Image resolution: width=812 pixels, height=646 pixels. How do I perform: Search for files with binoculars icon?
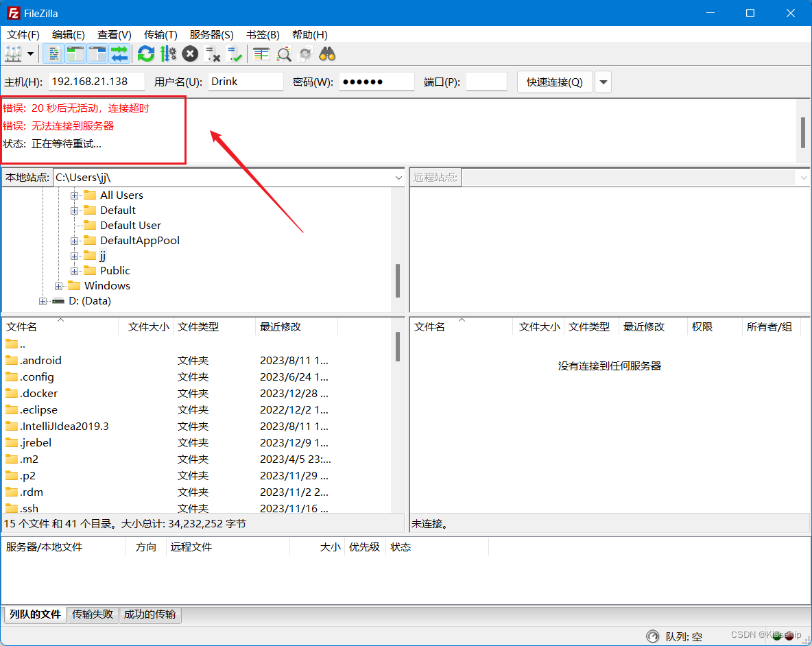pyautogui.click(x=327, y=53)
